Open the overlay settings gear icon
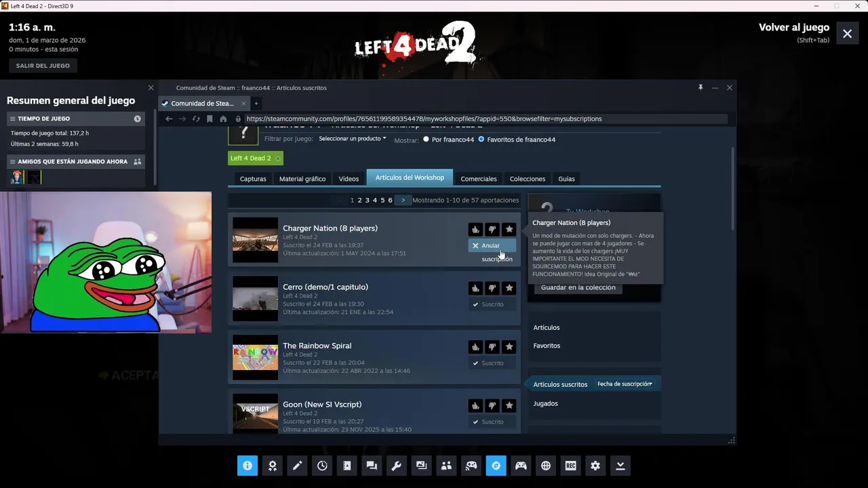Viewport: 868px width, 488px height. [595, 466]
